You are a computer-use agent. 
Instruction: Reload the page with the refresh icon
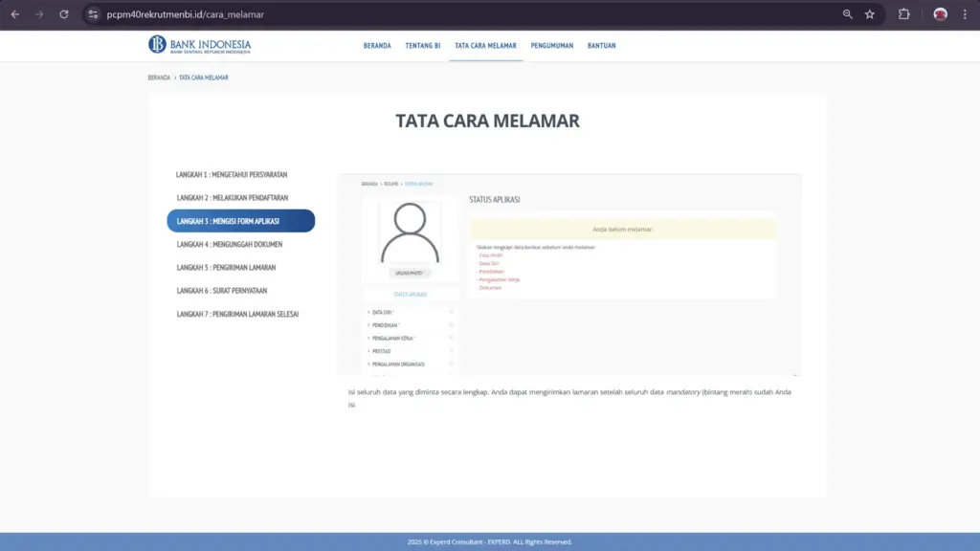coord(64,14)
